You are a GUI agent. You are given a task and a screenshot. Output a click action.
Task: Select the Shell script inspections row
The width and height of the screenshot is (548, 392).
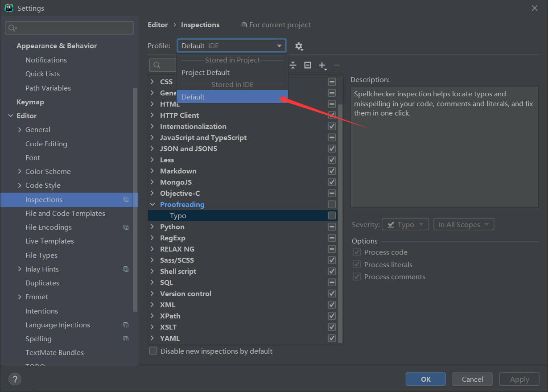[x=243, y=271]
